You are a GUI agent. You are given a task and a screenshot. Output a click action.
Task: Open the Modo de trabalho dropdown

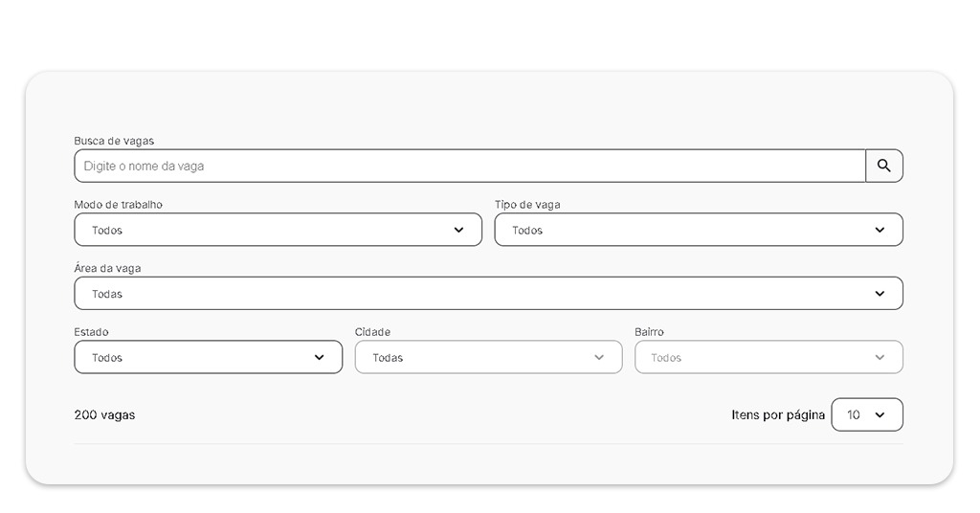[278, 230]
